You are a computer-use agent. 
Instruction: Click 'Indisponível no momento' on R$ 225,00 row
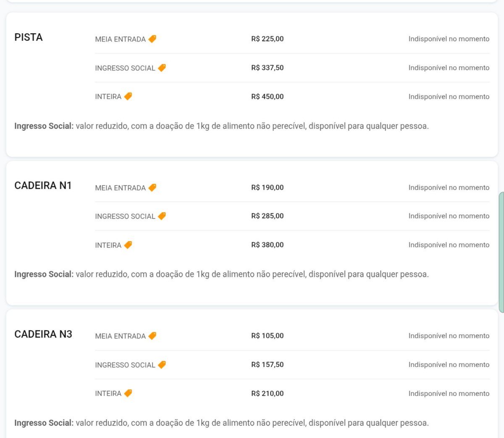coord(449,39)
